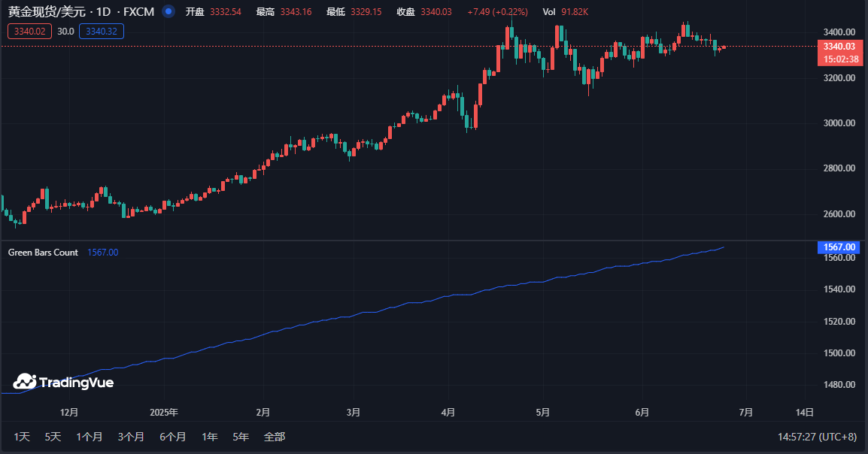
Task: Select the 1天 time range
Action: click(x=22, y=437)
